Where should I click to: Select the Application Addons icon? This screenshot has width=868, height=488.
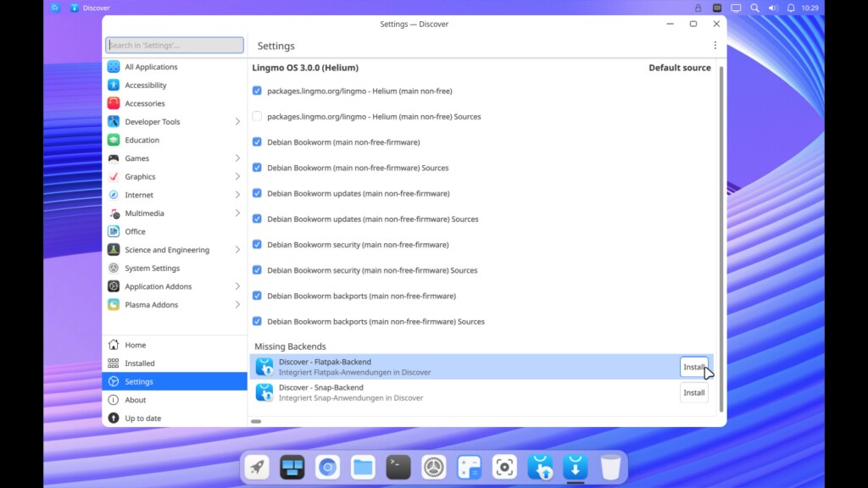(114, 286)
